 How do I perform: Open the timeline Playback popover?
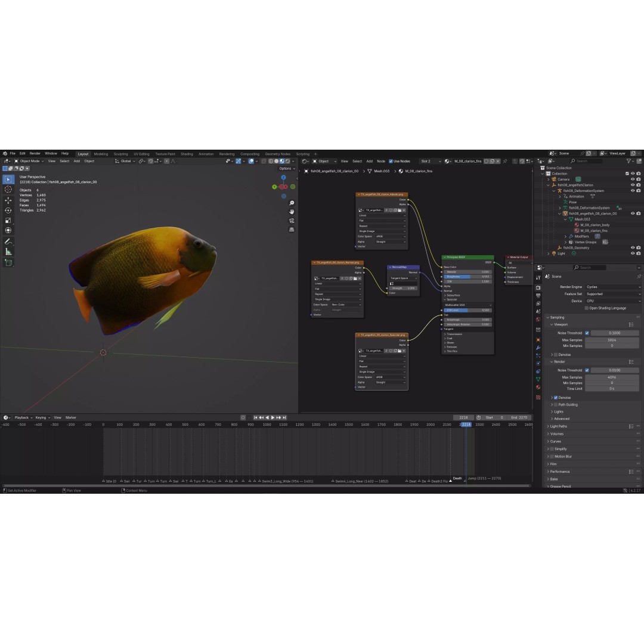coord(23,417)
